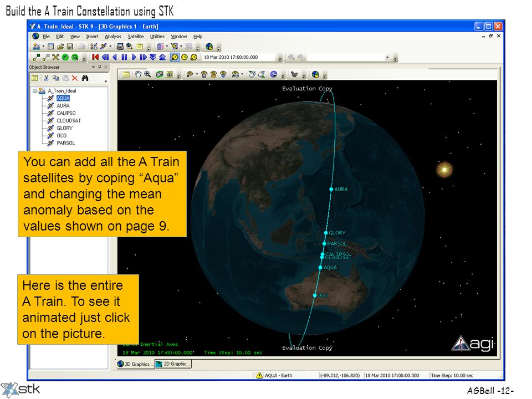Image resolution: width=532 pixels, height=399 pixels.
Task: Open the Utilities menu
Action: pyautogui.click(x=157, y=37)
